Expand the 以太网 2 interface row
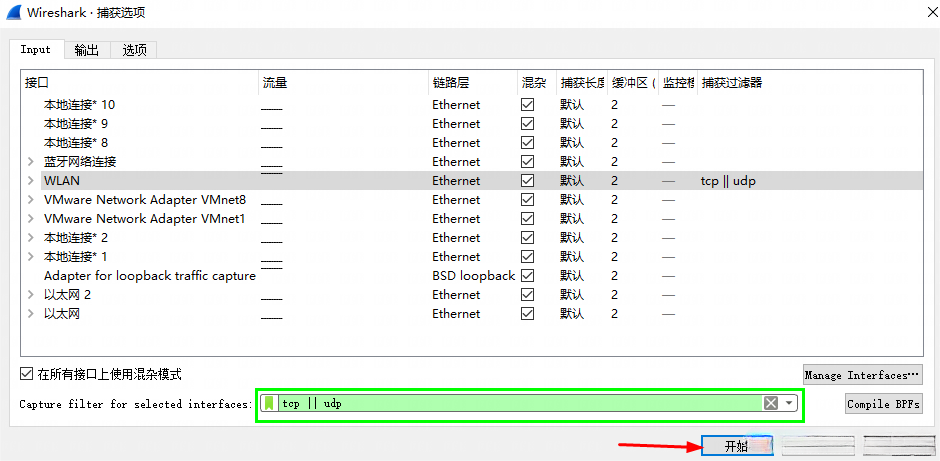940x461 pixels. (x=31, y=295)
